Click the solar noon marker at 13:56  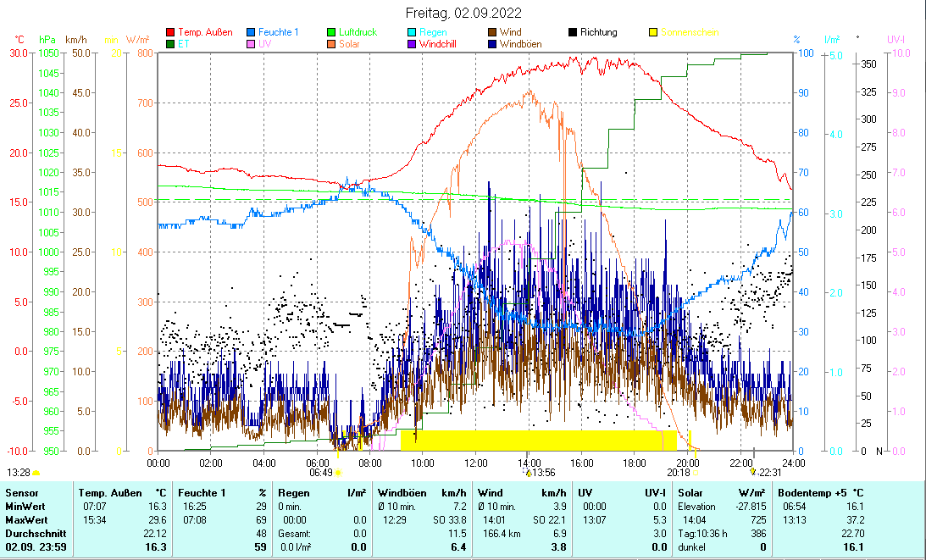tap(528, 473)
